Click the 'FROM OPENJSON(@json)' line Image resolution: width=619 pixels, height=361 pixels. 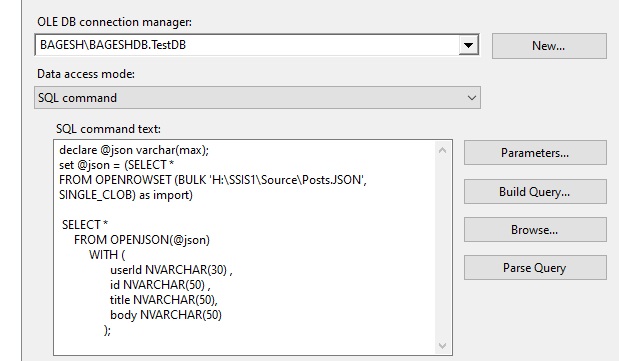[142, 240]
